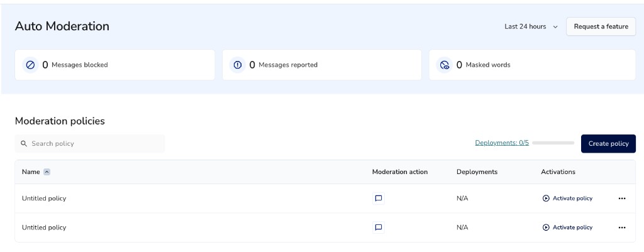
Task: Click the Messages blocked prohibition icon
Action: pos(30,65)
